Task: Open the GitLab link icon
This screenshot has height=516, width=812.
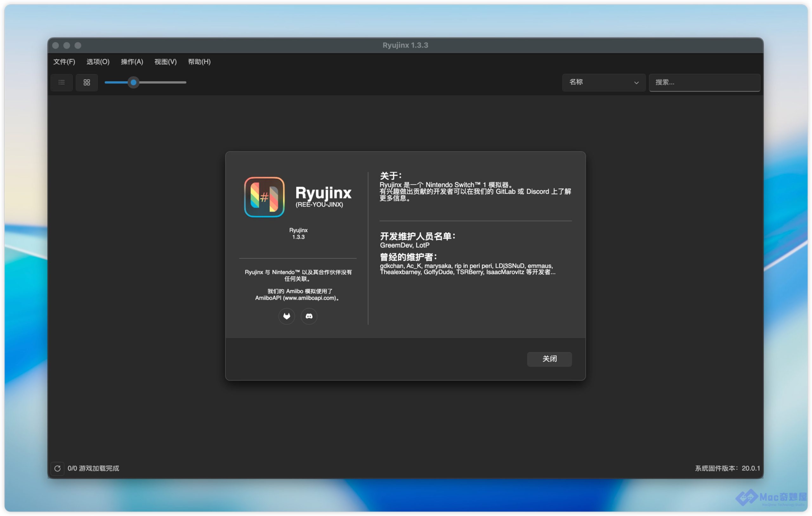Action: point(287,316)
